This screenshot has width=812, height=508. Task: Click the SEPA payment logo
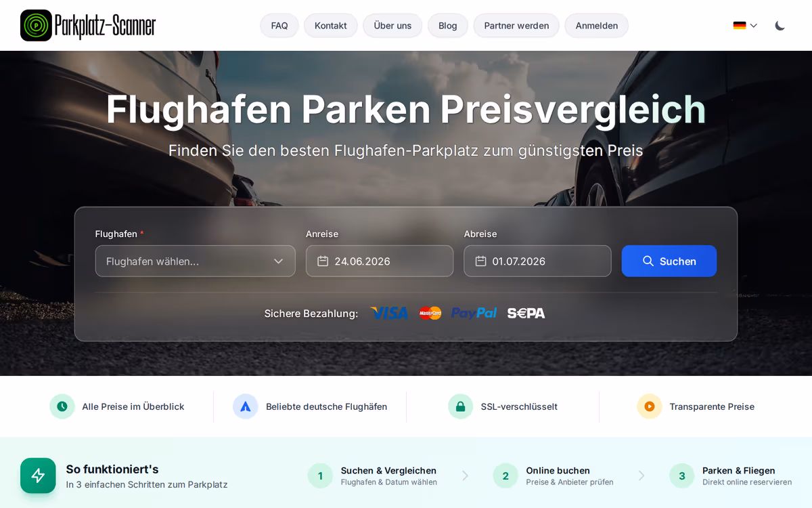click(526, 313)
